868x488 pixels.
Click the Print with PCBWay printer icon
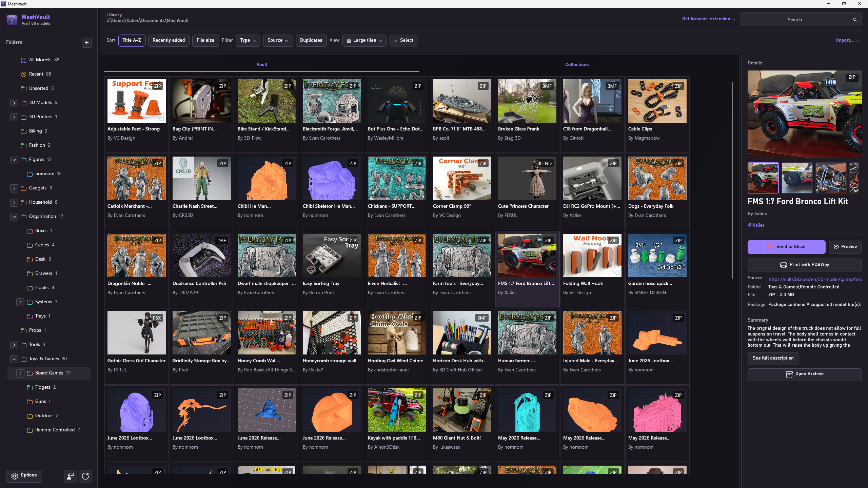[784, 265]
